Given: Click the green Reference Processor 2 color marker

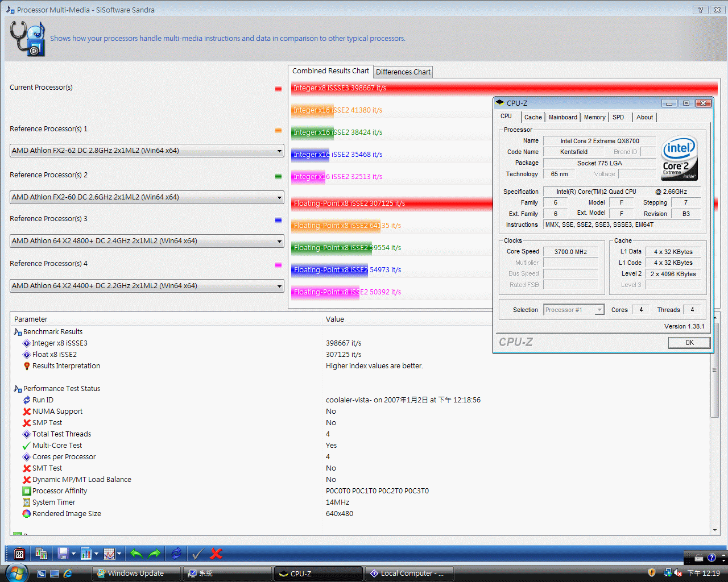Looking at the screenshot, I should click(278, 176).
